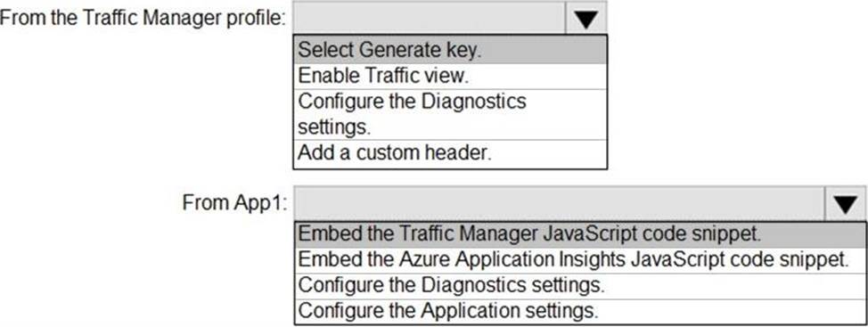
Task: Pick the last entry in App1 options list
Action: click(580, 312)
